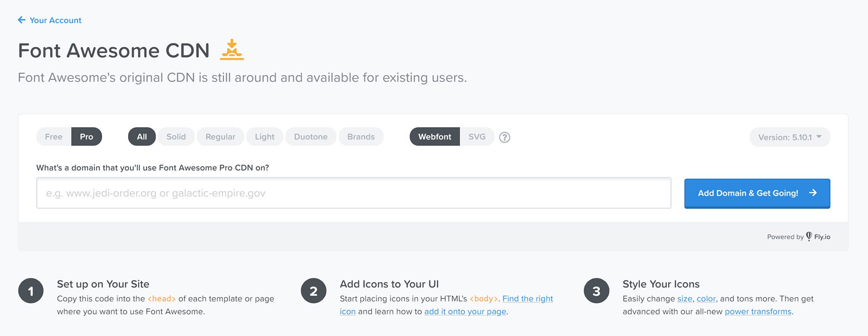
Task: Select the Pro tier toggle
Action: (x=86, y=136)
